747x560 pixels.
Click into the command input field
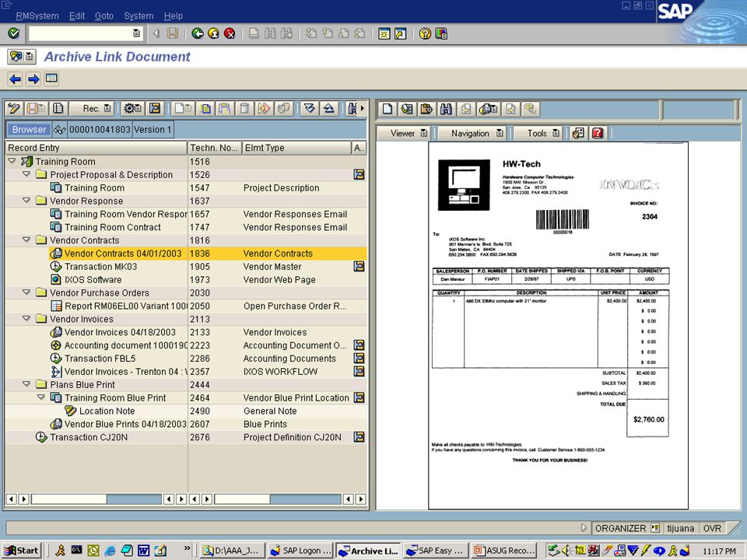pyautogui.click(x=81, y=33)
